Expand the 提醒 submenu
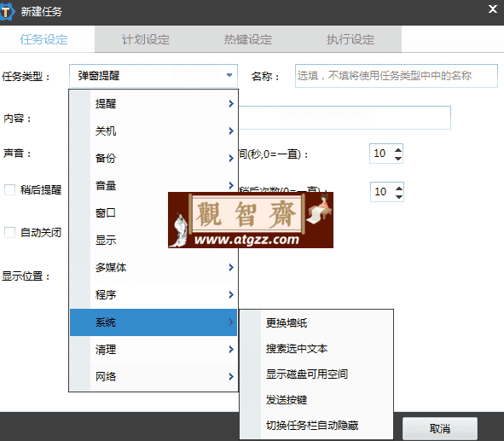The width and height of the screenshot is (504, 441). click(x=154, y=103)
